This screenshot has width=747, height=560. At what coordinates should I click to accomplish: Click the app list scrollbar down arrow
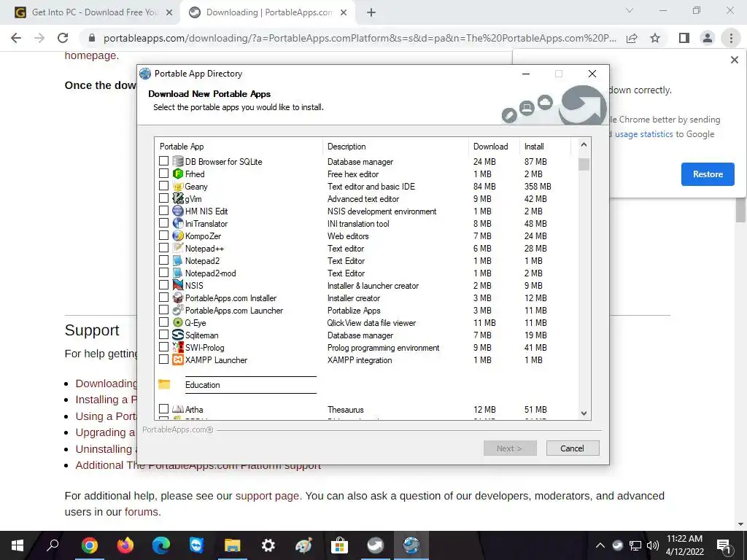[x=584, y=413]
